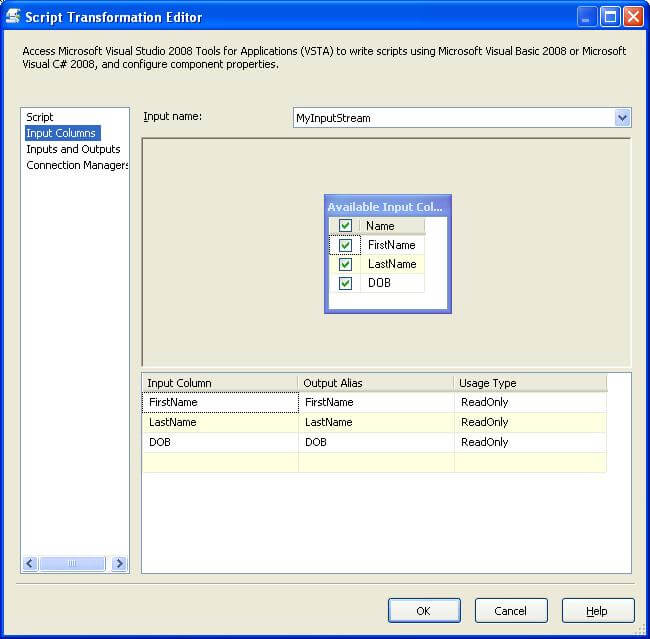Uncheck the LastName column checkbox
This screenshot has height=639, width=650.
345,264
